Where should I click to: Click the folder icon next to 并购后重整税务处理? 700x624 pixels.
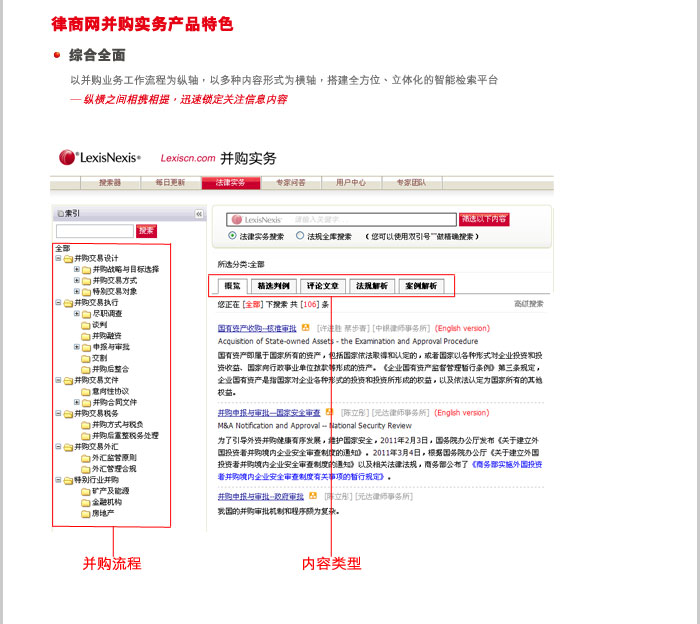[86, 436]
